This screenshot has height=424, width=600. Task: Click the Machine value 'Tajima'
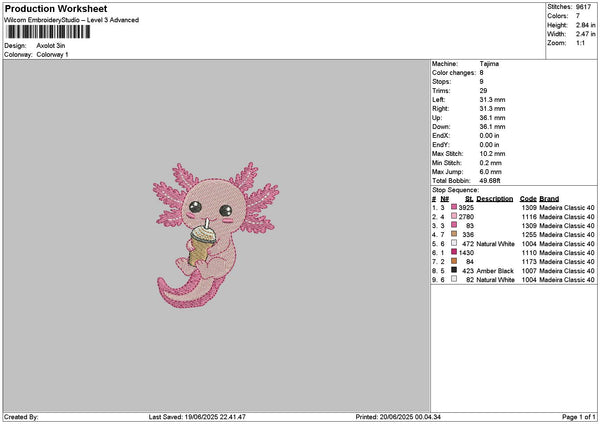tap(489, 64)
